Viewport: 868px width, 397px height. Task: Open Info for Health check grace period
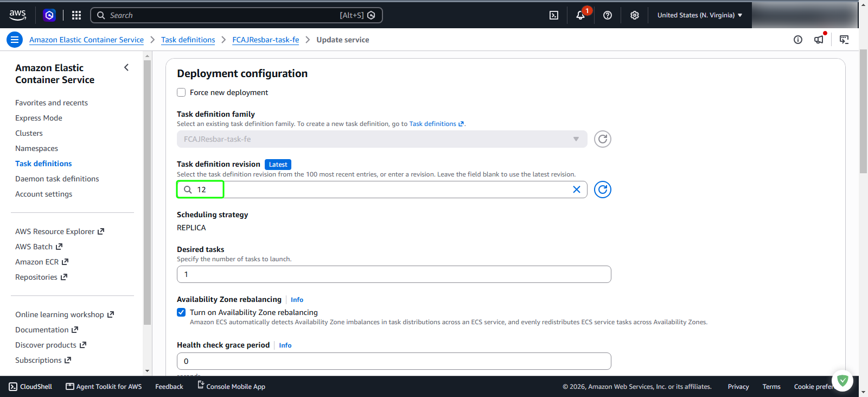285,345
